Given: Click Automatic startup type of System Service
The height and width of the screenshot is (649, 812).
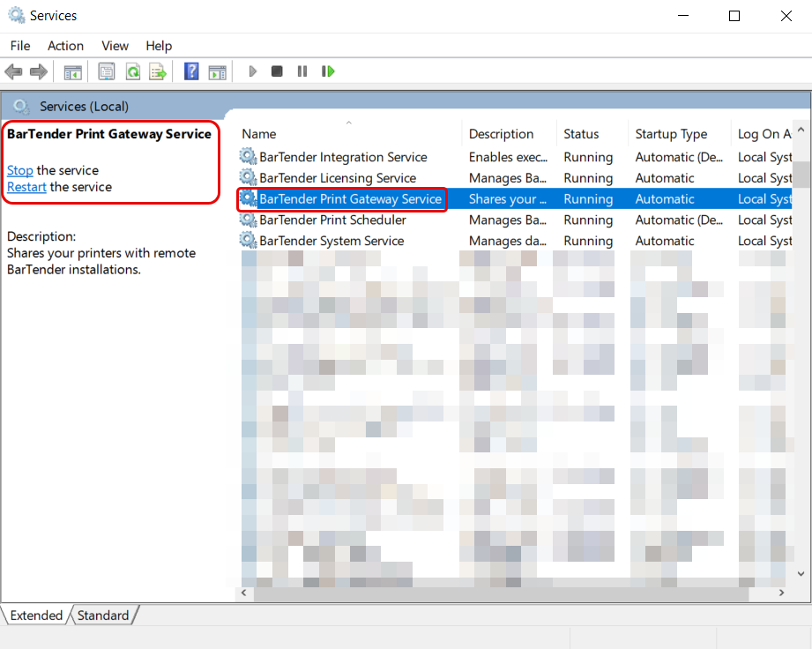Looking at the screenshot, I should click(x=665, y=241).
